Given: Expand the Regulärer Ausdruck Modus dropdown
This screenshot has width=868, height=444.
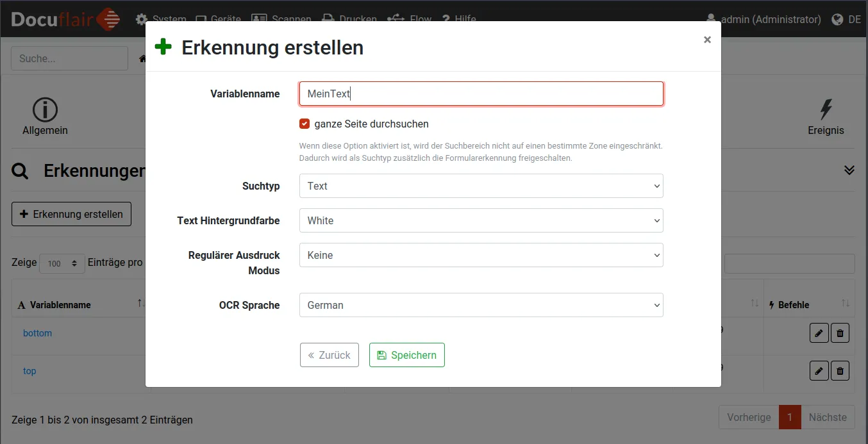Looking at the screenshot, I should coord(481,255).
